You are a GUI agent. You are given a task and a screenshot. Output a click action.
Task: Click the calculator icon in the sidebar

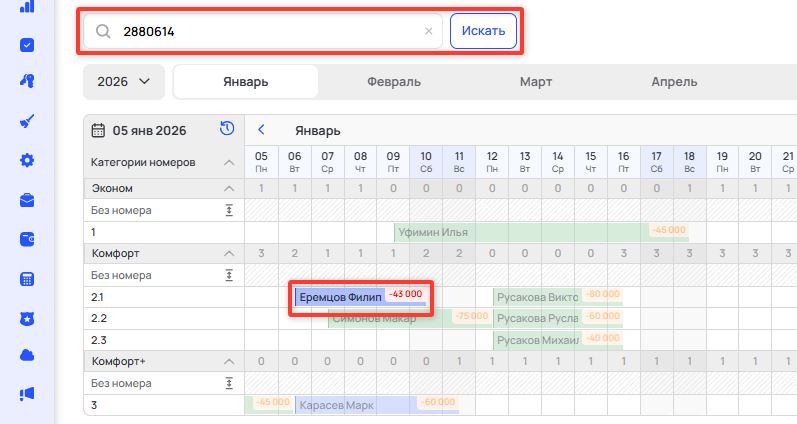[27, 278]
